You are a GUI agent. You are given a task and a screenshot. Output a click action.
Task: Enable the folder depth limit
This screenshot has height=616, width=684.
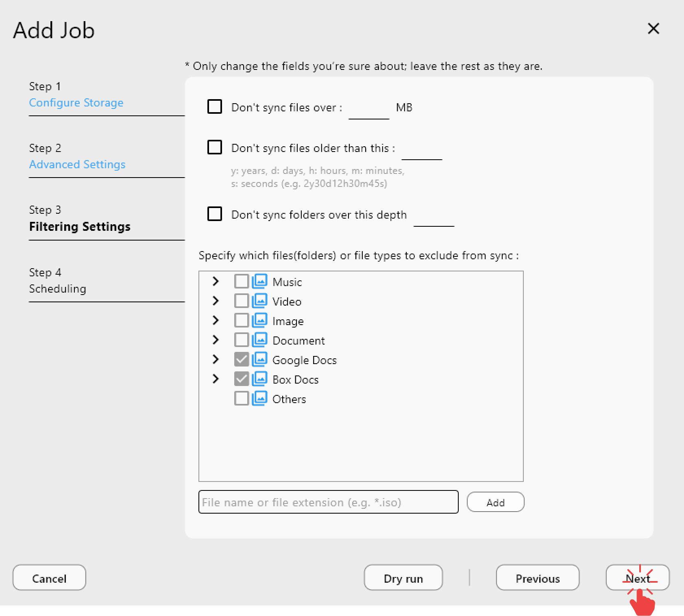coord(214,214)
